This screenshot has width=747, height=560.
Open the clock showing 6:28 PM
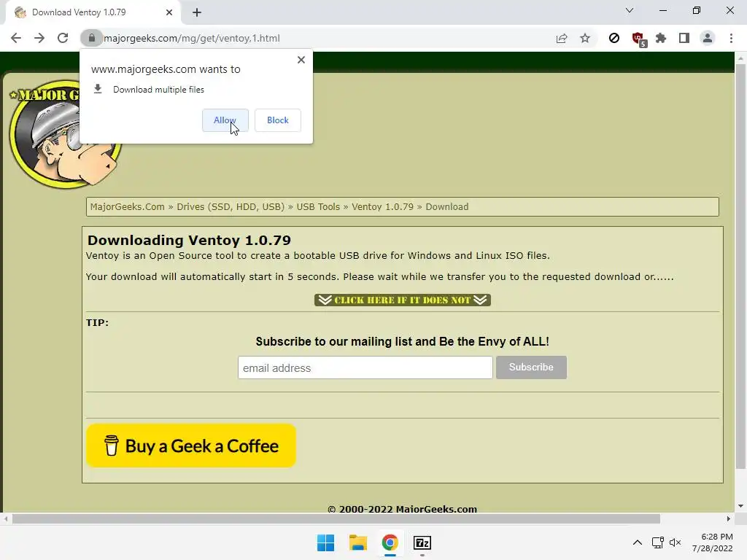coord(712,542)
